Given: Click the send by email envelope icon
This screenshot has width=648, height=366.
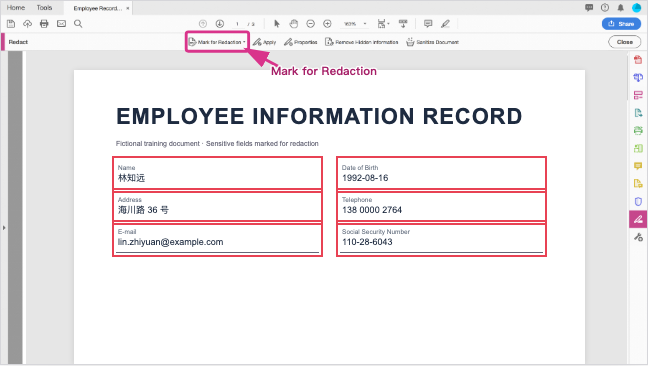Looking at the screenshot, I should 61,24.
